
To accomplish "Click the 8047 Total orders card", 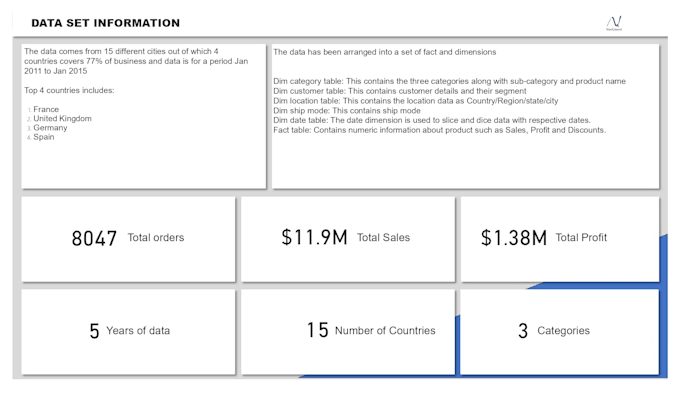I will coord(128,239).
